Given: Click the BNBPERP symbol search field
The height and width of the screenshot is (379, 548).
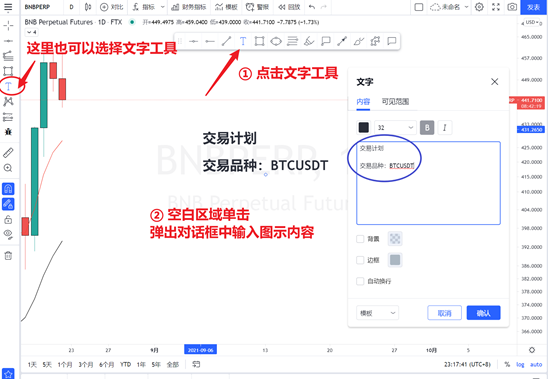Looking at the screenshot, I should pyautogui.click(x=38, y=7).
